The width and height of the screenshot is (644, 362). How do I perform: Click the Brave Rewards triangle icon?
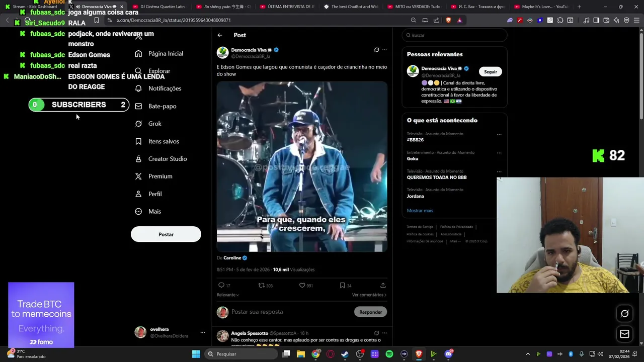(459, 20)
